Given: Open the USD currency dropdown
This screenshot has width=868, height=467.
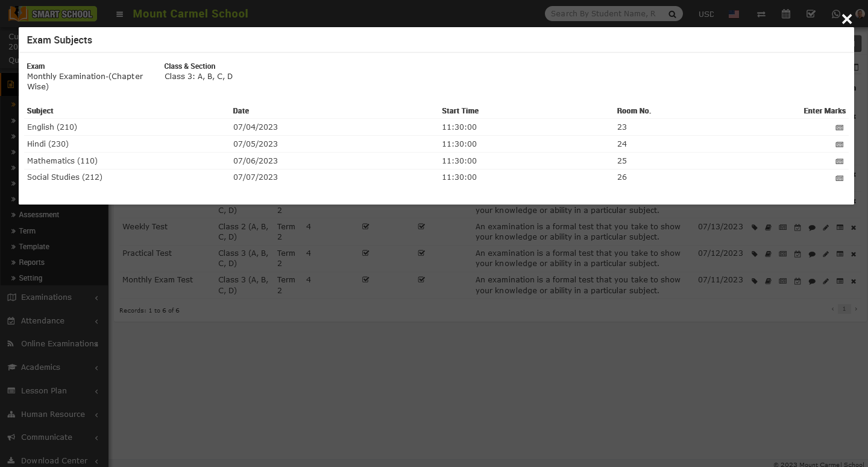Looking at the screenshot, I should (x=706, y=14).
